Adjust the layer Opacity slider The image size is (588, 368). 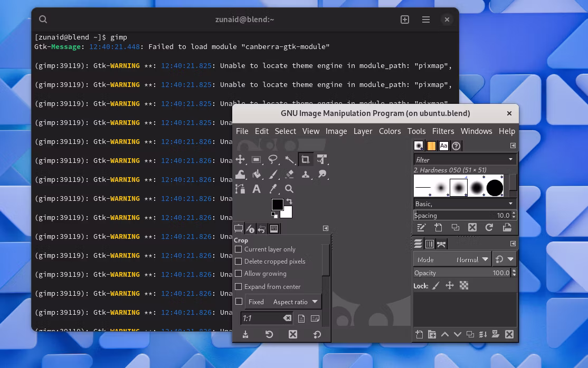[x=462, y=273]
